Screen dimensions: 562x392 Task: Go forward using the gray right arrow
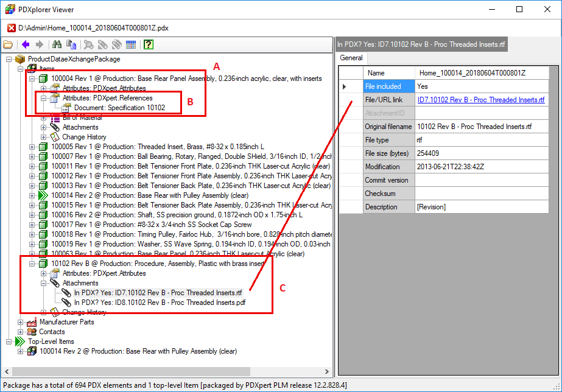click(x=40, y=44)
